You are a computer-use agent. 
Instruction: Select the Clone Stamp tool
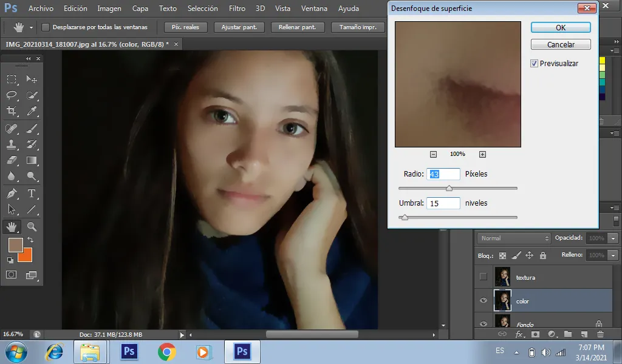[x=12, y=144]
